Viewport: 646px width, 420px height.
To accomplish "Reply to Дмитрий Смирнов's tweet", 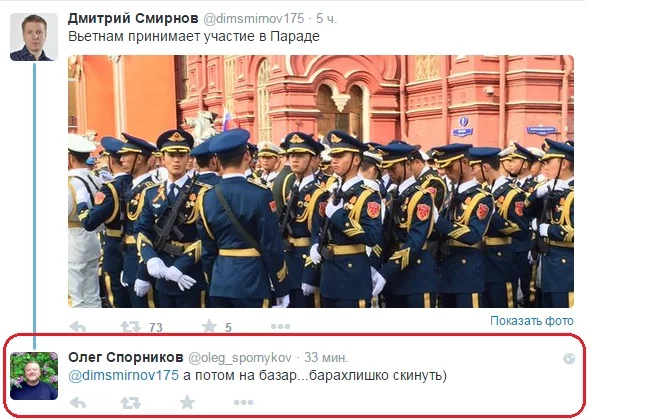I will 78,327.
